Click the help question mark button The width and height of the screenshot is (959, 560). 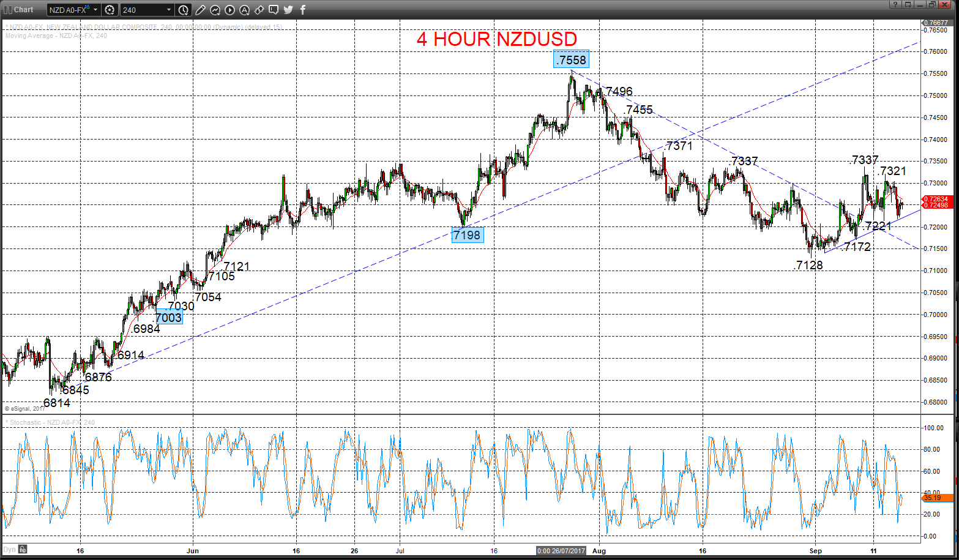click(895, 4)
